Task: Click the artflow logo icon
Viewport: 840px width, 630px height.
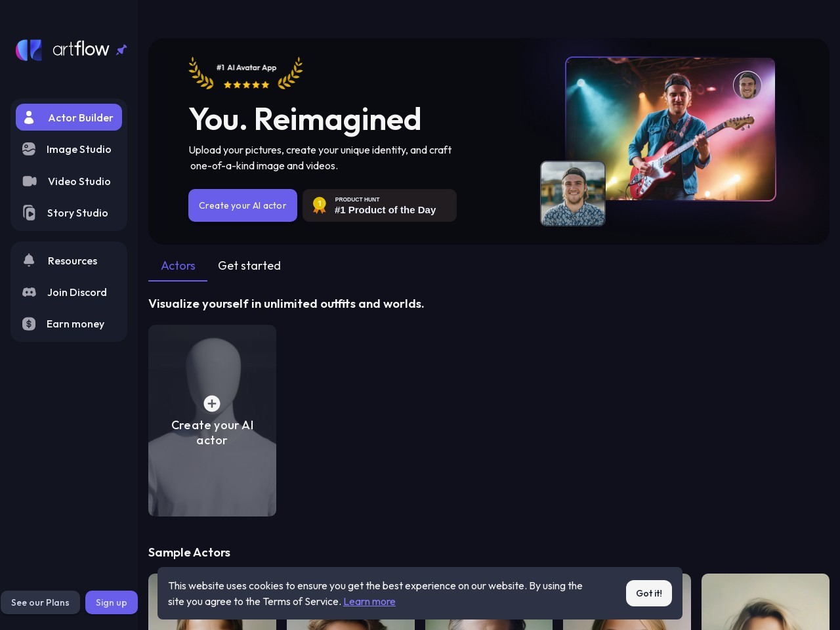Action: [x=29, y=50]
